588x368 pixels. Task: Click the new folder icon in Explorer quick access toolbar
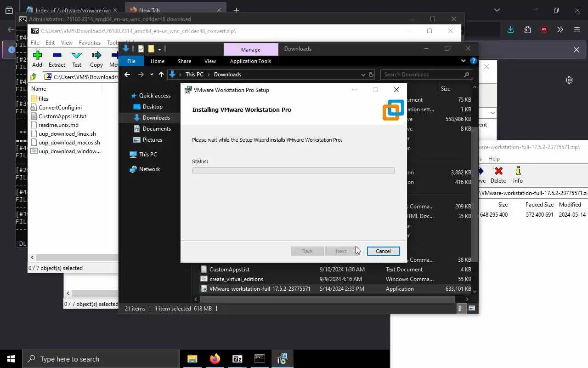151,49
